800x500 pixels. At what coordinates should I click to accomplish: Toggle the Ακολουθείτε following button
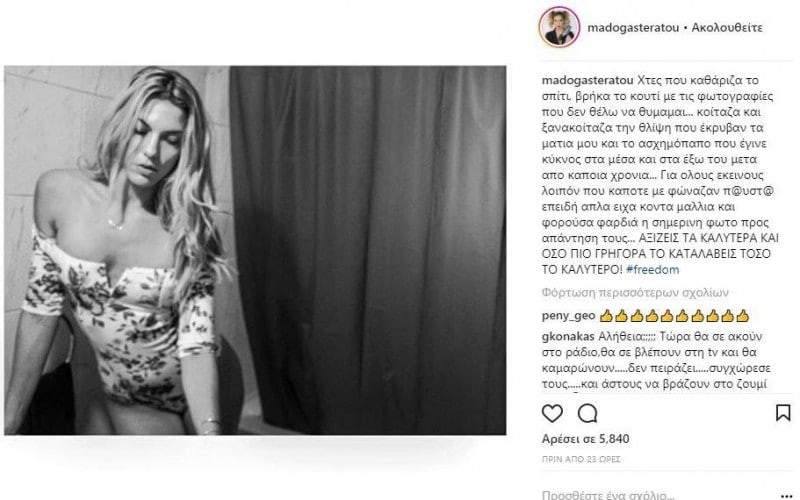[727, 28]
